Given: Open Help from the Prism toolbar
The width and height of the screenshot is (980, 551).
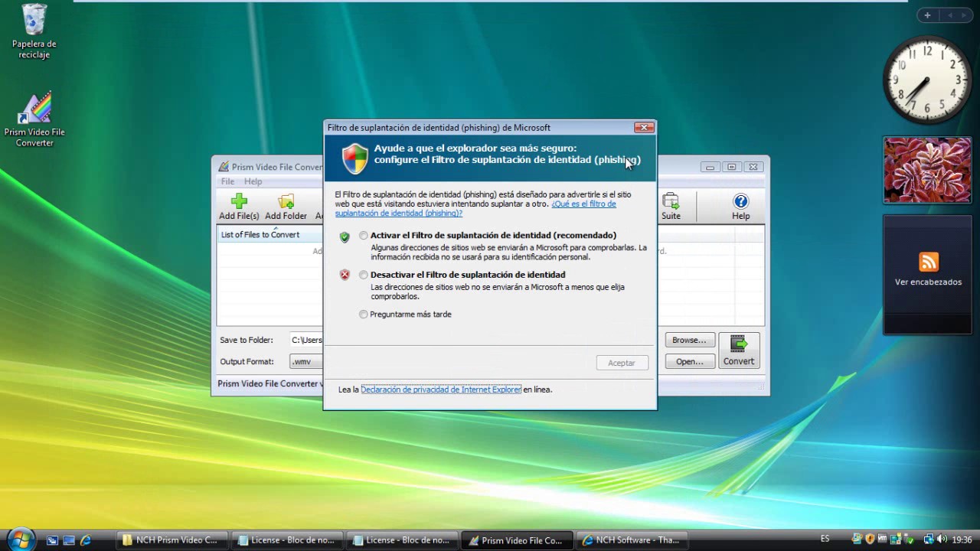Looking at the screenshot, I should (x=740, y=207).
